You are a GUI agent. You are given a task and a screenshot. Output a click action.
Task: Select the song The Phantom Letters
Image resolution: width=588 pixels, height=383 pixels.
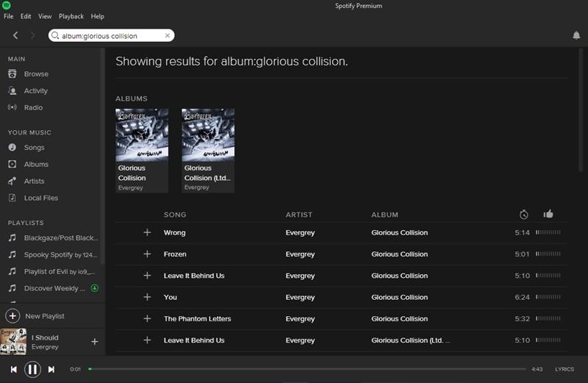pyautogui.click(x=197, y=319)
